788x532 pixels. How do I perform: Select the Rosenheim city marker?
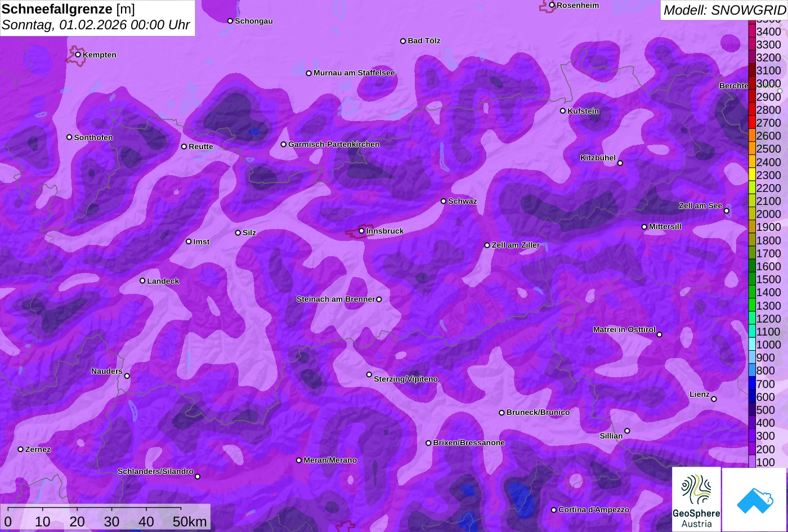coord(552,5)
